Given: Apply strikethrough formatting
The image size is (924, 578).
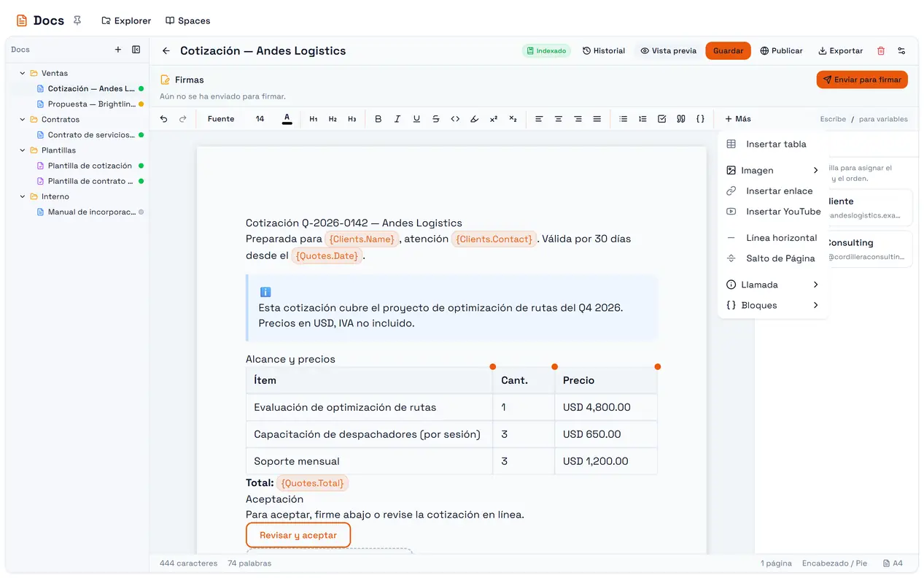Looking at the screenshot, I should (x=436, y=119).
